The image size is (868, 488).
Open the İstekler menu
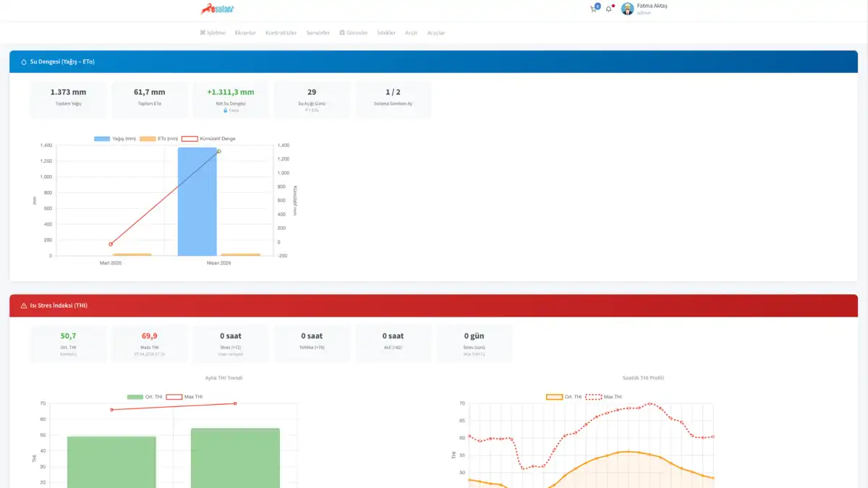coord(386,33)
